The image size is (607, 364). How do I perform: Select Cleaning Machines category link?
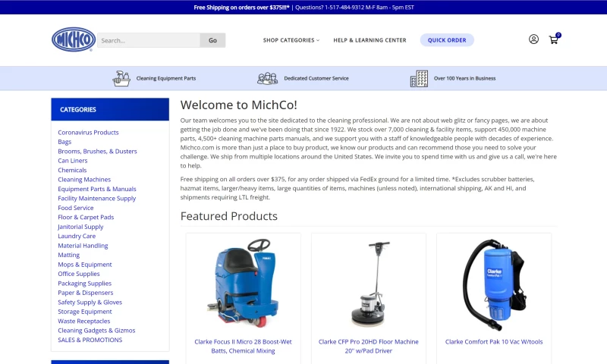(x=84, y=180)
